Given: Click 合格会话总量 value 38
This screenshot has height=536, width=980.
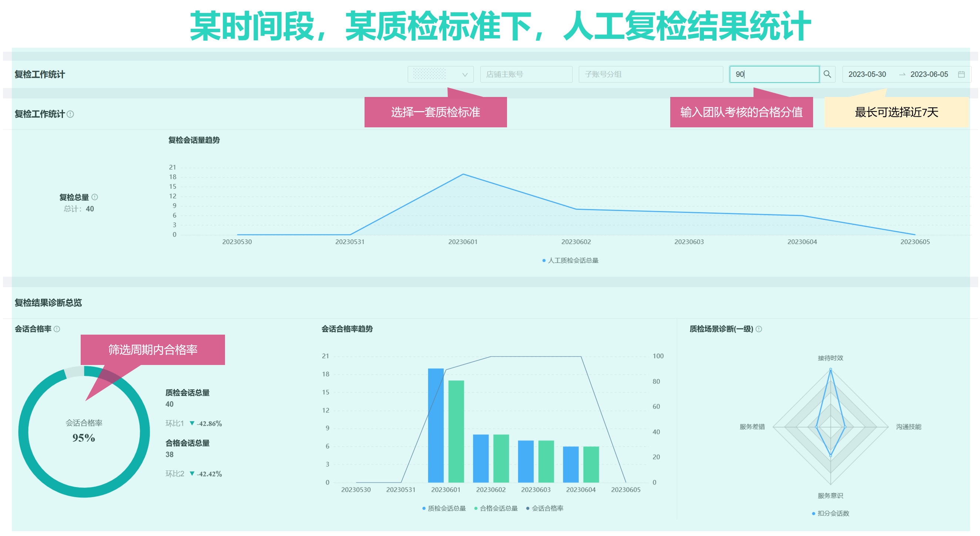Looking at the screenshot, I should pos(169,455).
